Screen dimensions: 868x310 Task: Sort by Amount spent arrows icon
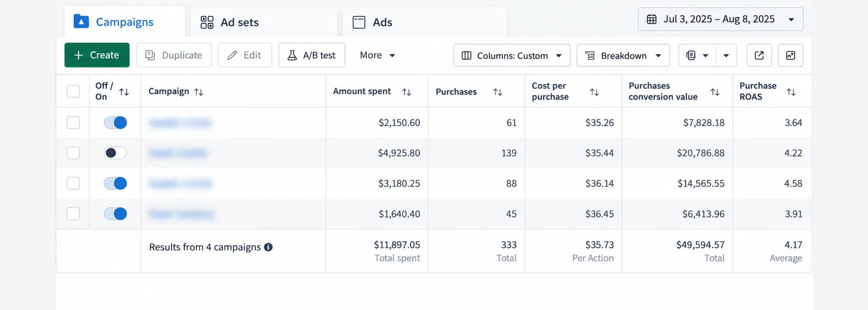pyautogui.click(x=406, y=92)
